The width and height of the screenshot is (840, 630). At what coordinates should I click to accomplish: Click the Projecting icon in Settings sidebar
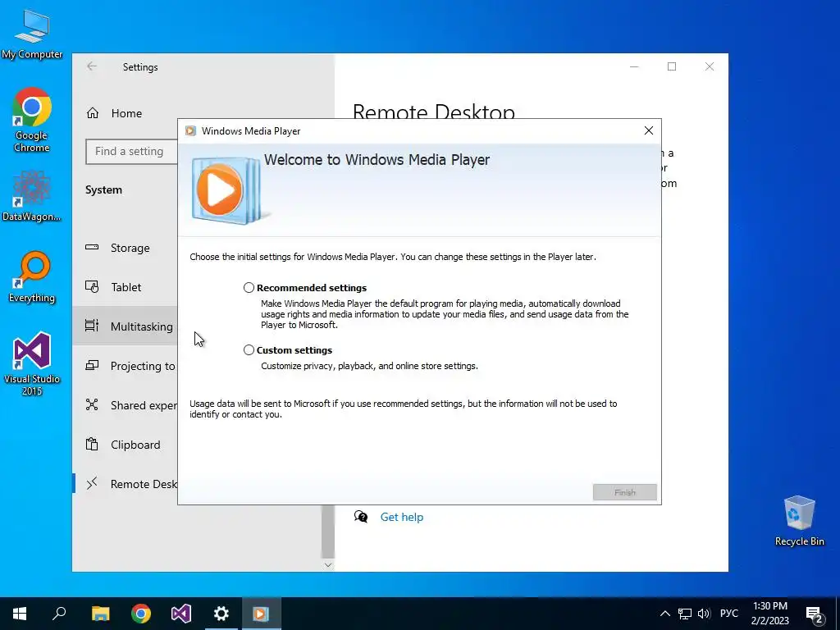point(92,365)
